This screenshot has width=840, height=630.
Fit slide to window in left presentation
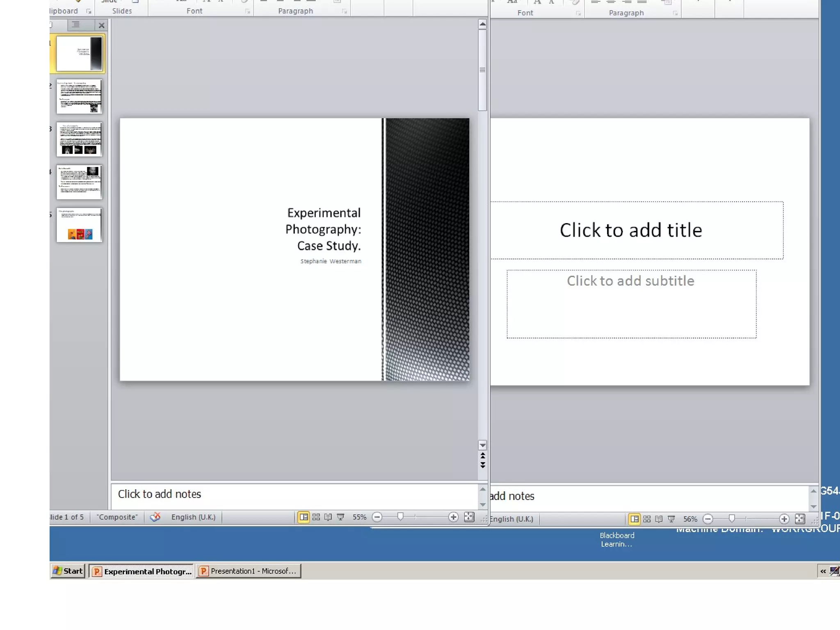point(469,517)
